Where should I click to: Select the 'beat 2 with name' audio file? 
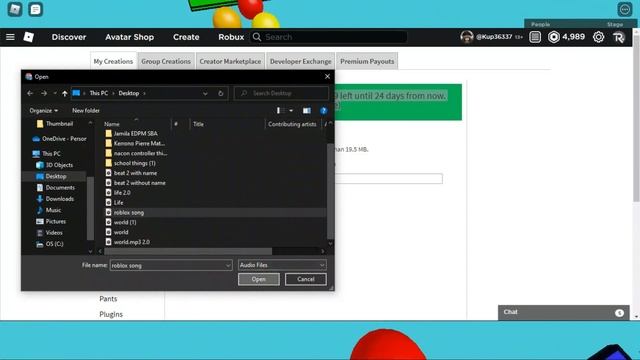[135, 173]
